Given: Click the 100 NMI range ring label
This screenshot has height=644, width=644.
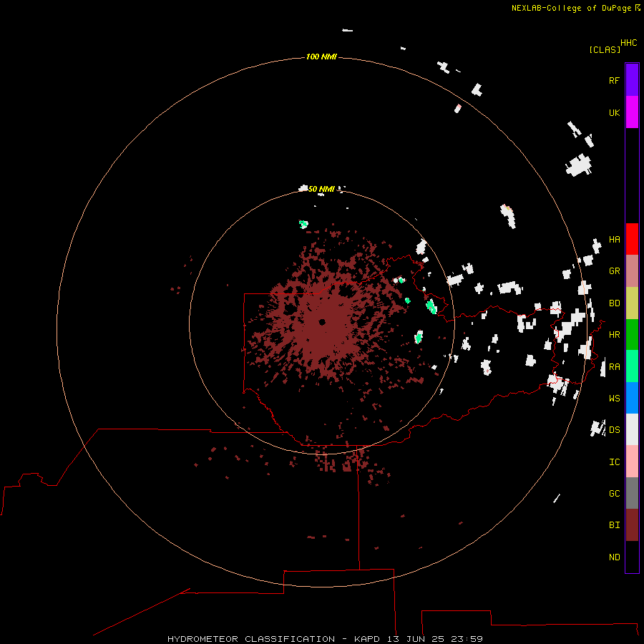Looking at the screenshot, I should (x=321, y=57).
